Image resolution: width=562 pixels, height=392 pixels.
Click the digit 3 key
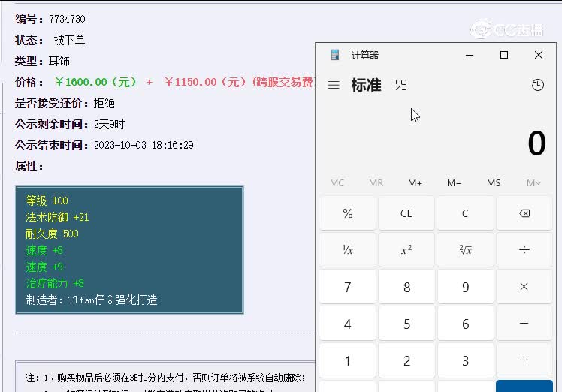(465, 360)
